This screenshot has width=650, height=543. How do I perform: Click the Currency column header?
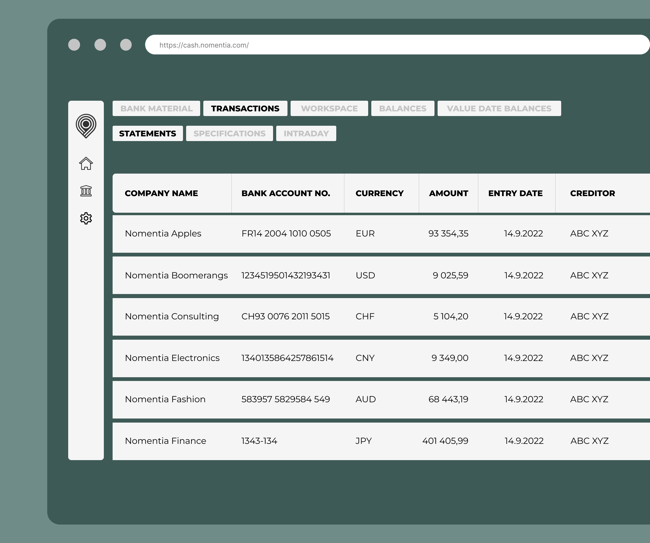(379, 193)
